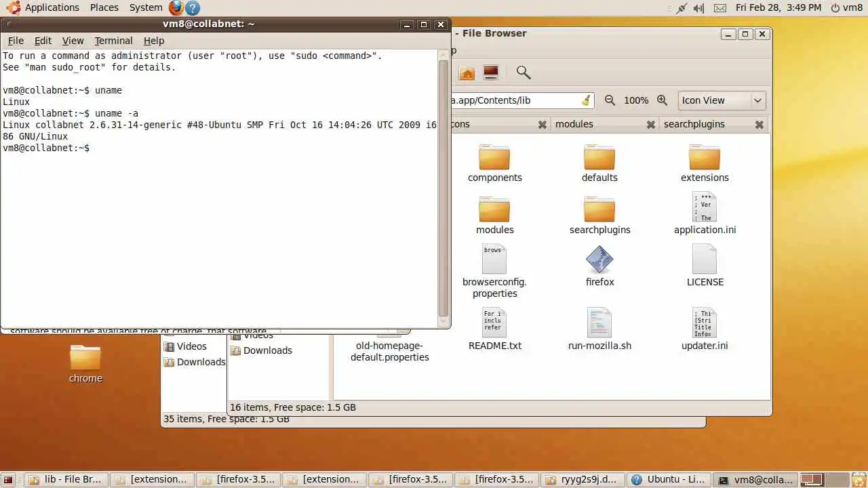The width and height of the screenshot is (868, 488).
Task: Switch to the 'vm8@colla...' terminal taskbar button
Action: point(755,479)
